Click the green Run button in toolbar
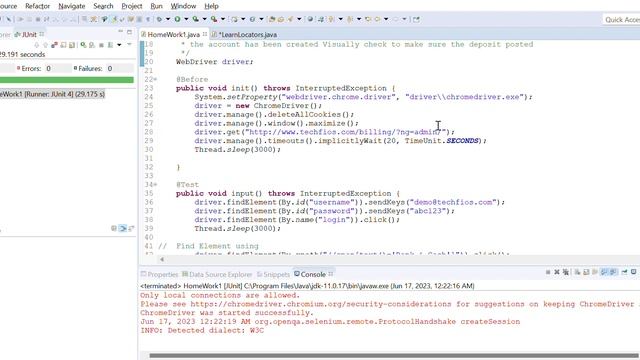The width and height of the screenshot is (640, 360). (x=177, y=19)
